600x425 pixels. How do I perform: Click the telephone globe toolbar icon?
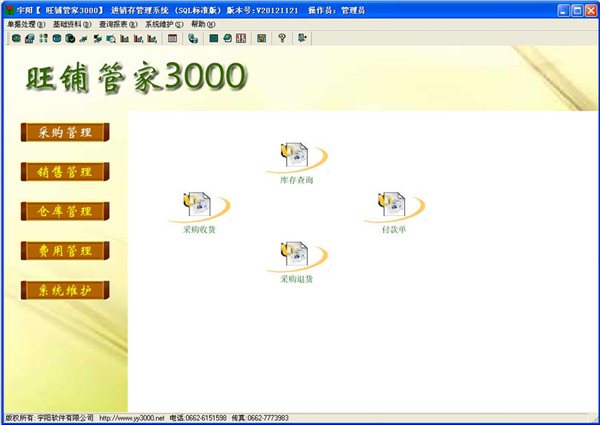click(193, 38)
